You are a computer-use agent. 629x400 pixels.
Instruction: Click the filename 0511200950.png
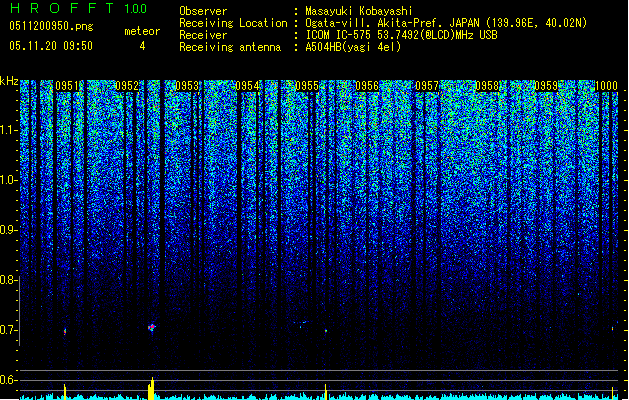click(51, 26)
